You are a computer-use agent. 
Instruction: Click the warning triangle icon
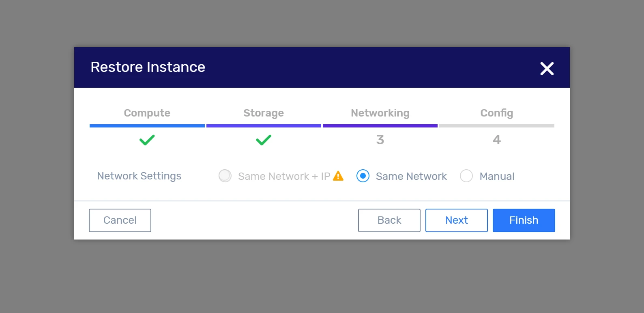338,176
